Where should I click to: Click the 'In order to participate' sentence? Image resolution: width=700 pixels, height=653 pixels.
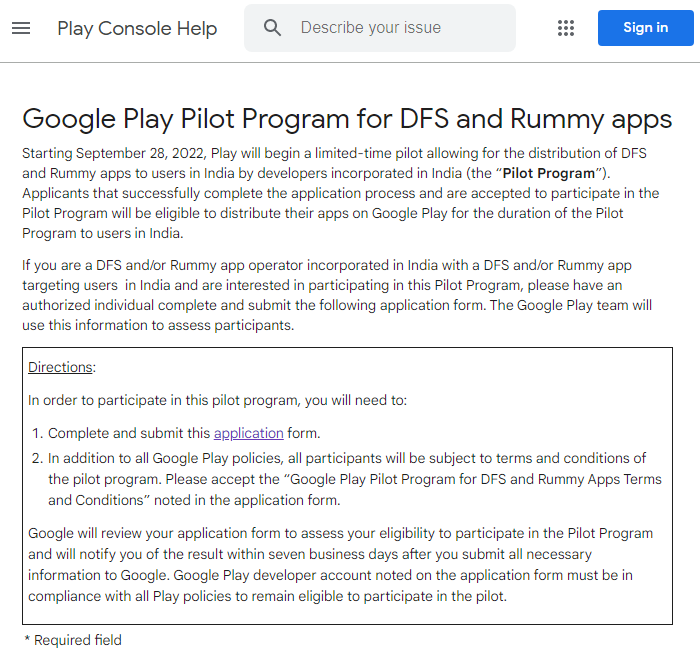click(217, 400)
